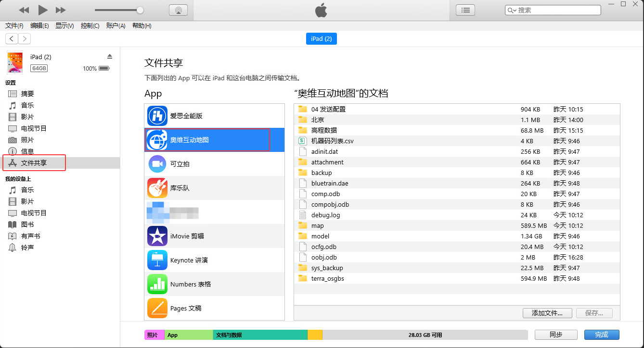Adjust the volume slider knob
Image resolution: width=644 pixels, height=348 pixels.
coord(140,10)
